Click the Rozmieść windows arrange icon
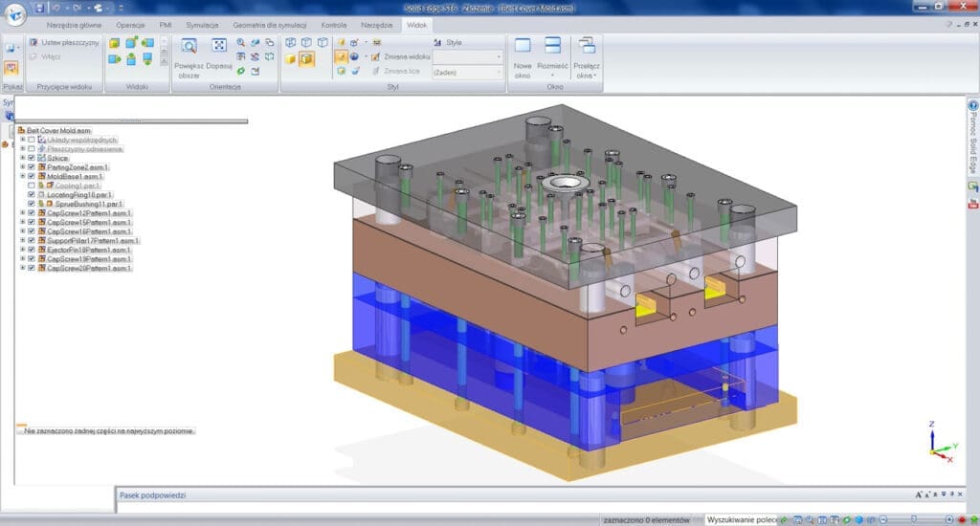 pos(552,46)
